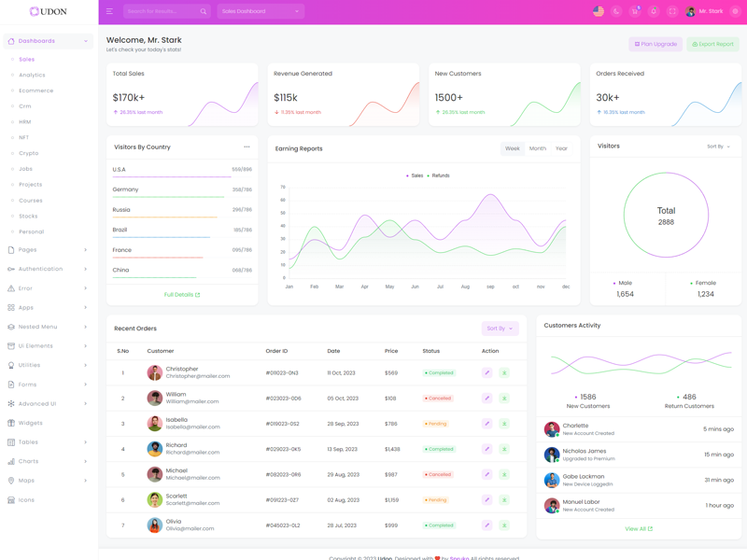Select Ecommerce in the sidebar
747x560 pixels.
tap(36, 91)
